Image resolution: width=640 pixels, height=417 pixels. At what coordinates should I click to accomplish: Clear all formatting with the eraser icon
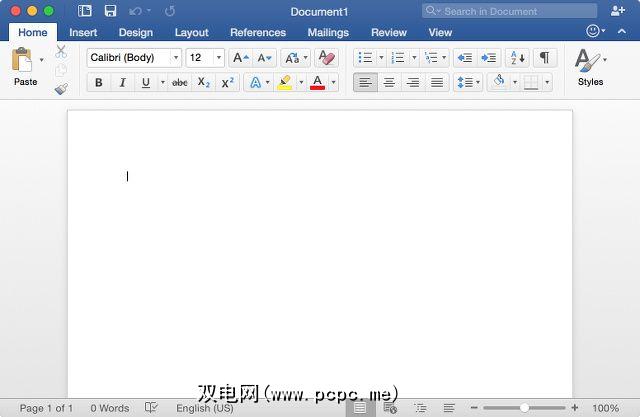[x=327, y=58]
